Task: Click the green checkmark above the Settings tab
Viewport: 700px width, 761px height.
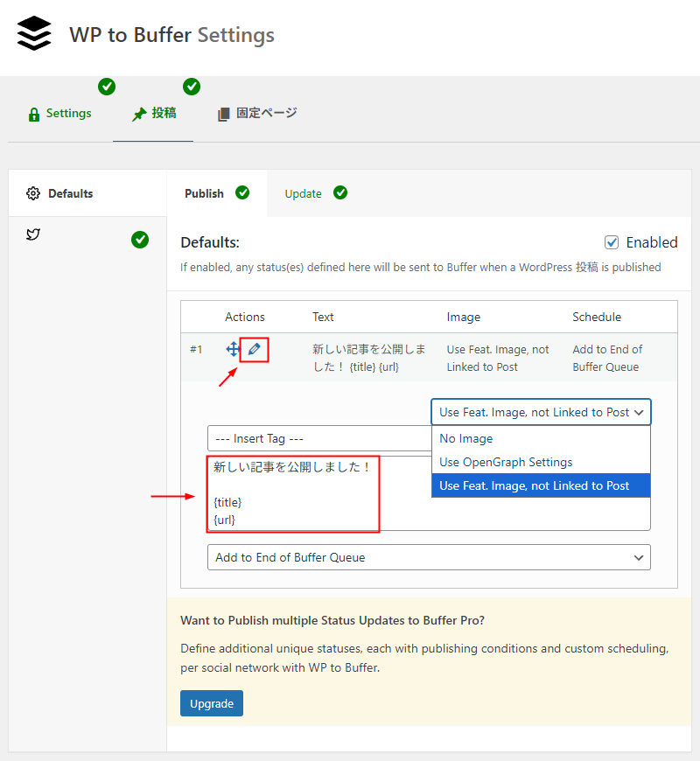Action: click(107, 87)
